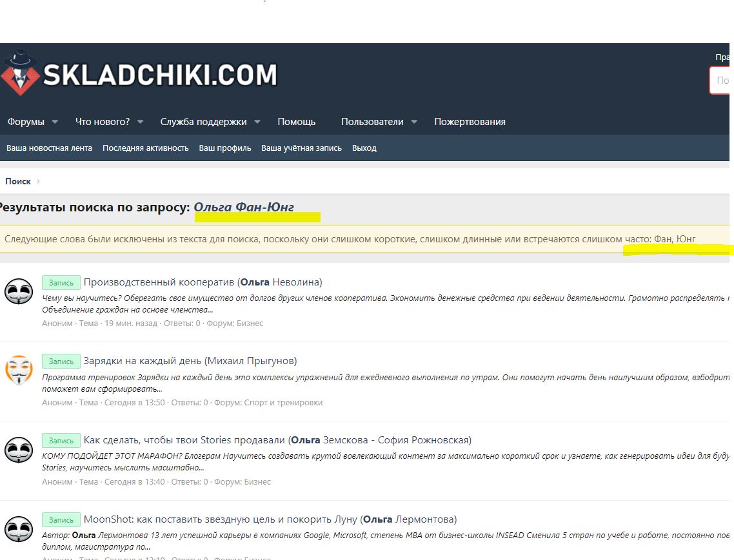Click Аноним author under Производственный кооператив
Image resolution: width=734 pixels, height=560 pixels.
click(x=57, y=323)
